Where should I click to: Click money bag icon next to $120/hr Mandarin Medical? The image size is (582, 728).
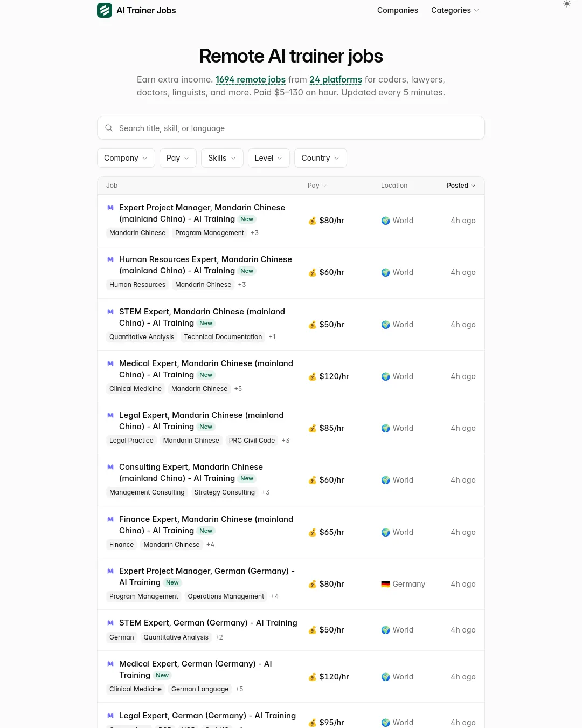tap(313, 376)
